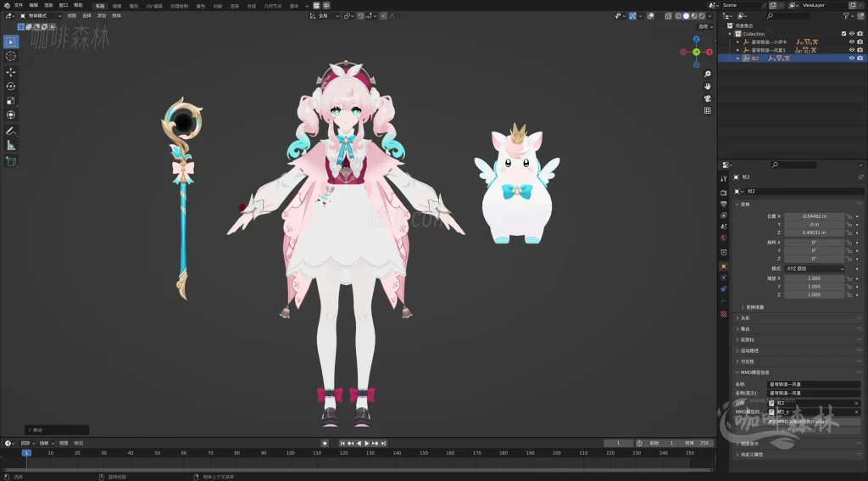Open the checkered Texture properties tab icon

[724, 314]
